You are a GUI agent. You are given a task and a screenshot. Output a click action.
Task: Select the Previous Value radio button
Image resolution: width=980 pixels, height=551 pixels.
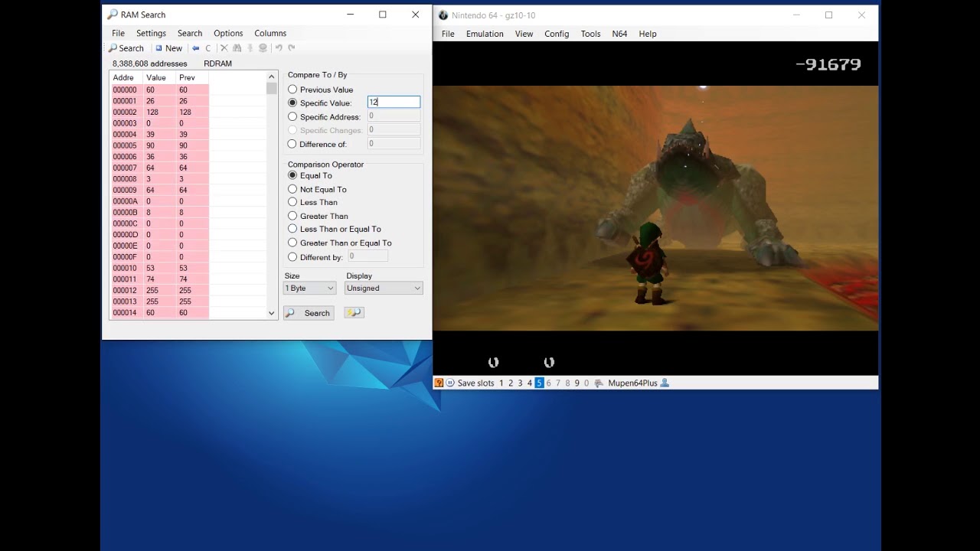tap(292, 90)
